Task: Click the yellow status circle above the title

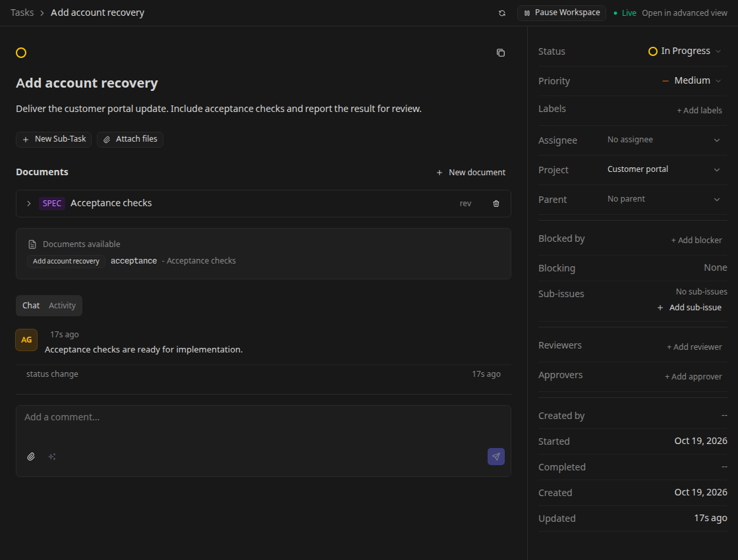Action: click(21, 53)
